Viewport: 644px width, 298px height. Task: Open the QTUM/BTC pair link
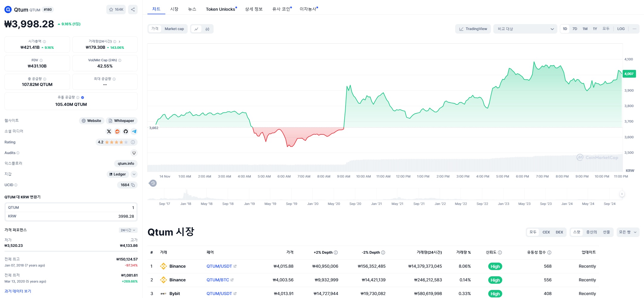[220, 280]
